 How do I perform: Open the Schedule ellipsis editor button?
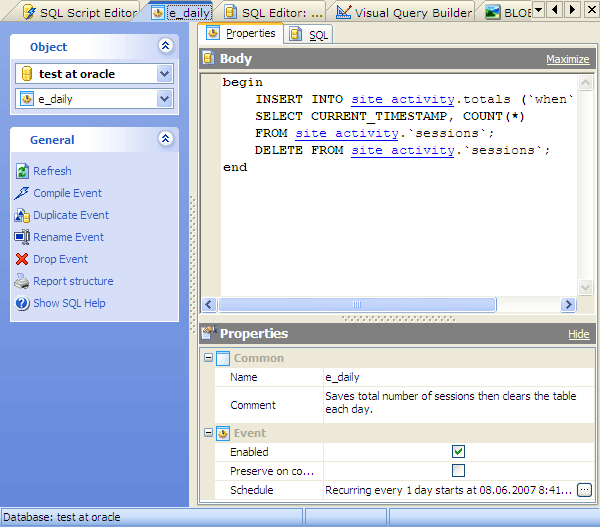(584, 490)
